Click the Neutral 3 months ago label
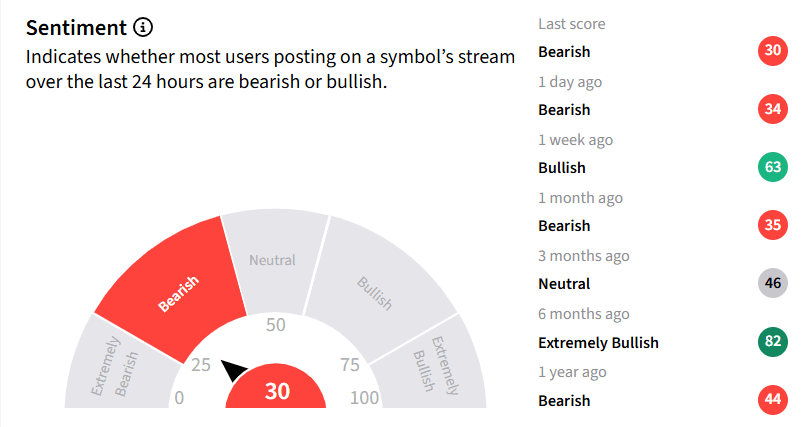810x427 pixels. [564, 284]
